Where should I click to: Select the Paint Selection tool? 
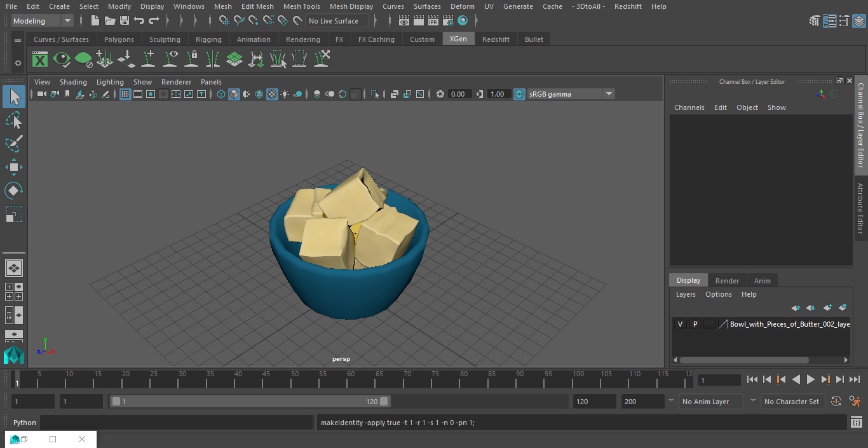pos(14,144)
